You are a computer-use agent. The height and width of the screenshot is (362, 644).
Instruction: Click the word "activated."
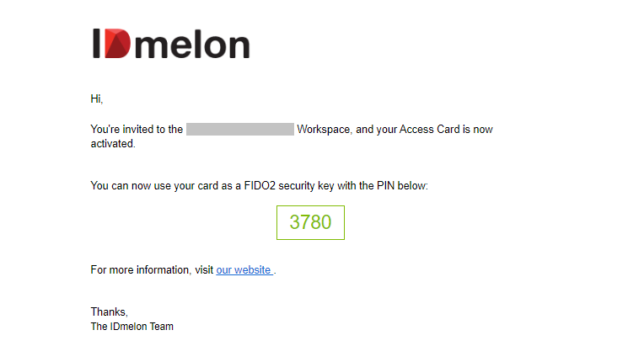[x=113, y=143]
